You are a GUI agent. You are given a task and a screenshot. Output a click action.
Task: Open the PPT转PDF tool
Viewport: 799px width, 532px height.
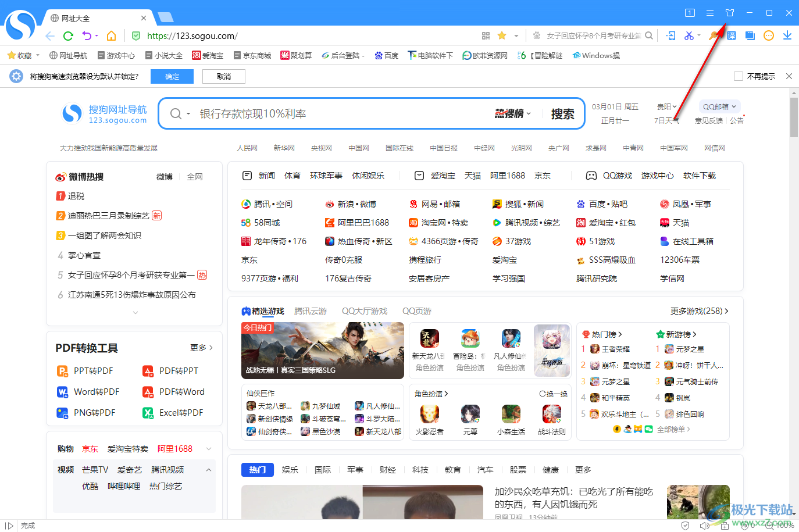point(85,371)
